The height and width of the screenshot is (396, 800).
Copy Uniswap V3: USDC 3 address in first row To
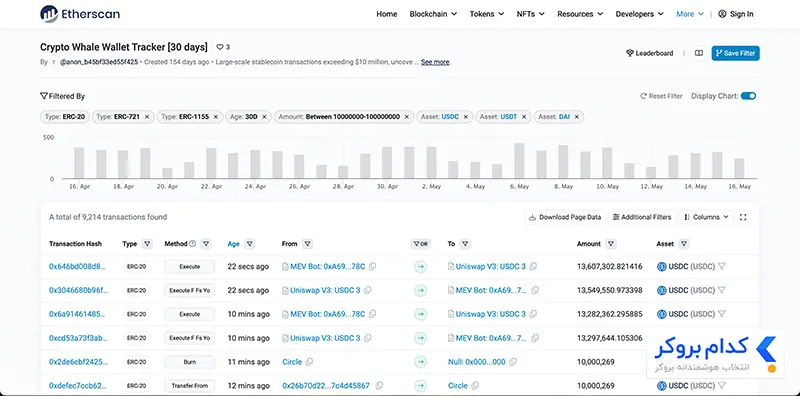[x=533, y=266]
